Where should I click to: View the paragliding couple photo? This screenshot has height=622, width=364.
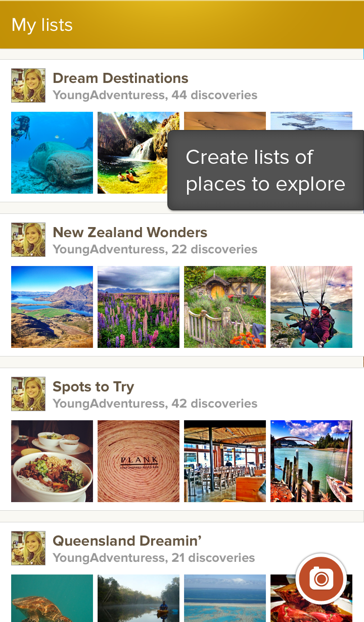311,307
